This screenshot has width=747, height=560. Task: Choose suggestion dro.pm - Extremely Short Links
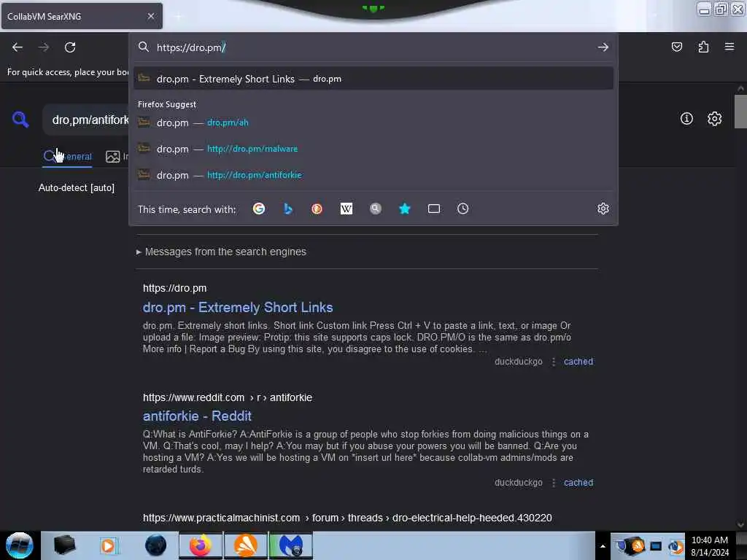tap(373, 79)
